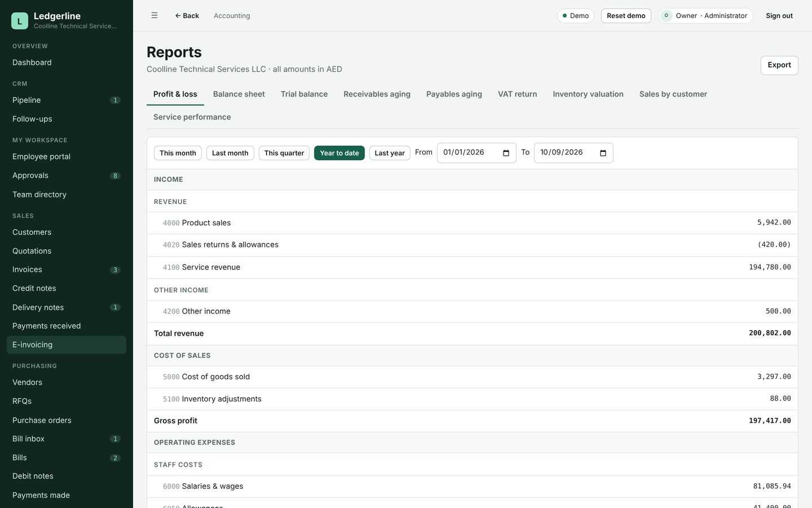The height and width of the screenshot is (508, 812).
Task: Click the Ledgerline logo icon
Action: coord(20,21)
